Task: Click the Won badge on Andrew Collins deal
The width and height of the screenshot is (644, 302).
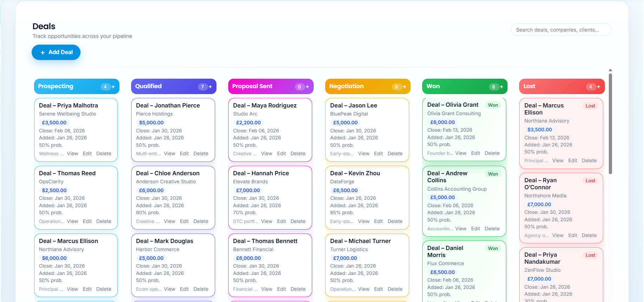Action: tap(493, 174)
